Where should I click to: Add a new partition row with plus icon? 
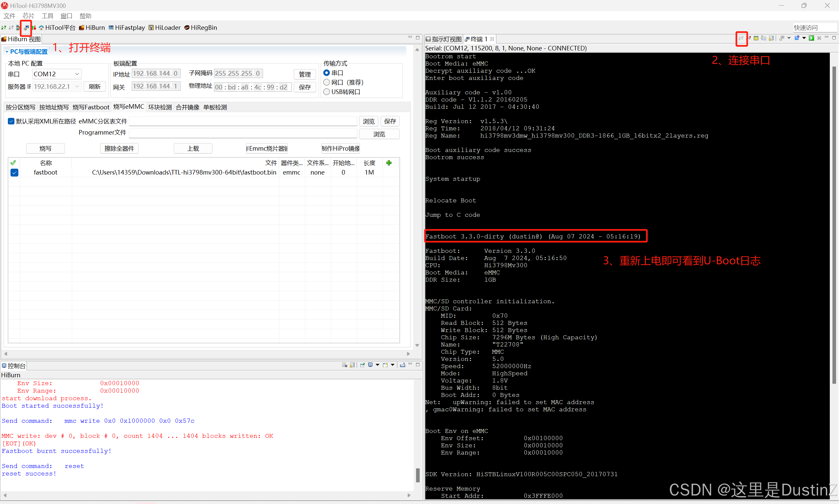point(389,163)
